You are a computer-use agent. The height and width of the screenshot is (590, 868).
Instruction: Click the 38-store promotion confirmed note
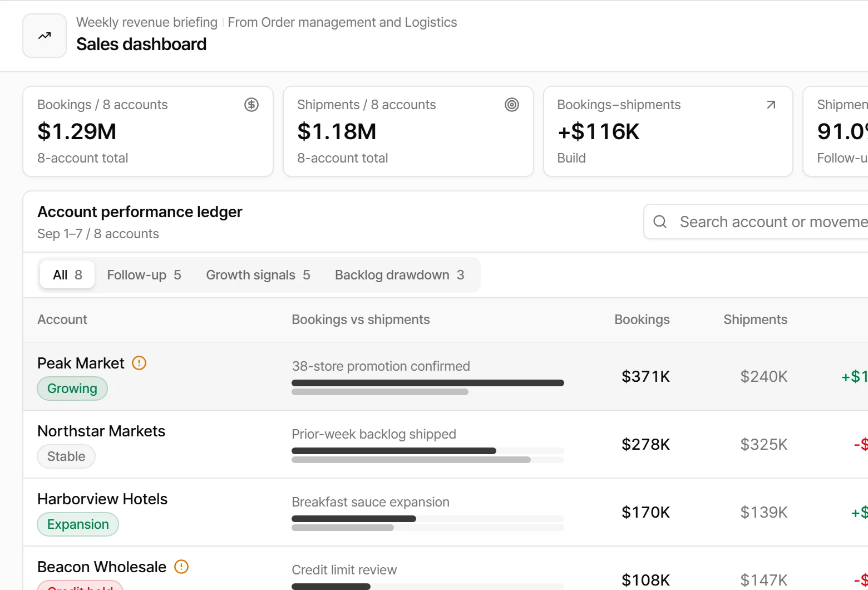(x=381, y=366)
